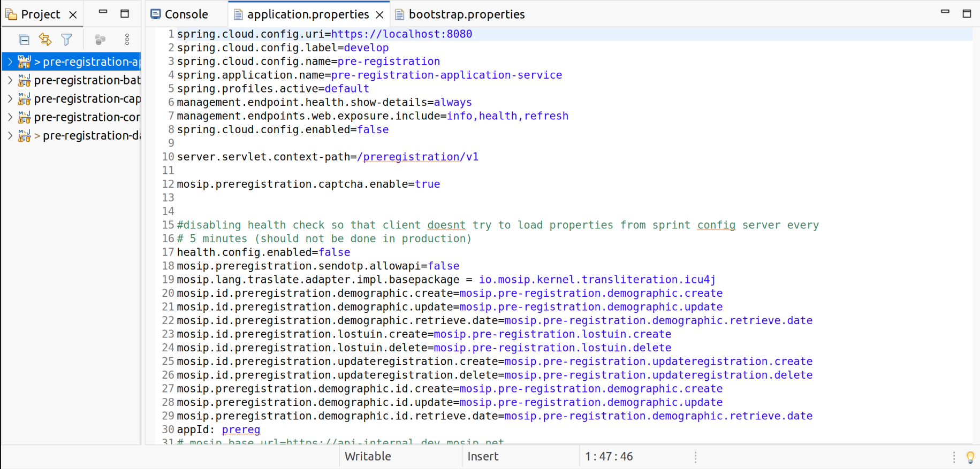The image size is (980, 469).
Task: Select the pre-registration-cor project in tree
Action: tap(87, 117)
